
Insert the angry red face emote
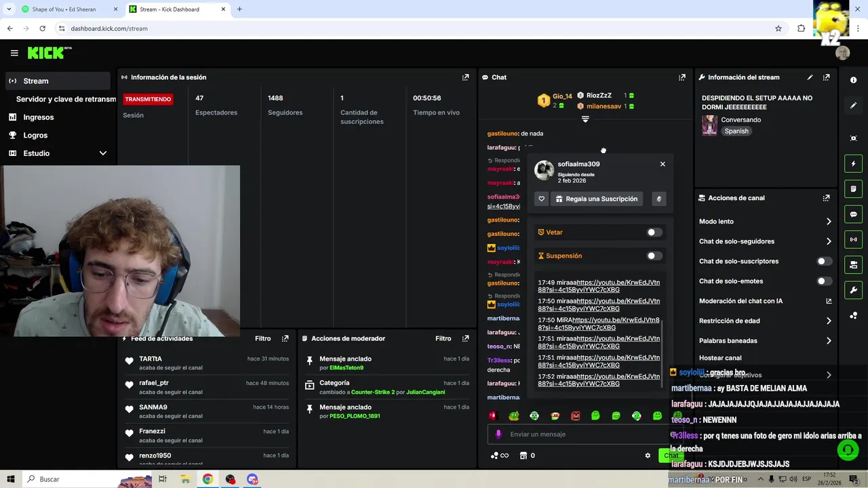coord(575,415)
